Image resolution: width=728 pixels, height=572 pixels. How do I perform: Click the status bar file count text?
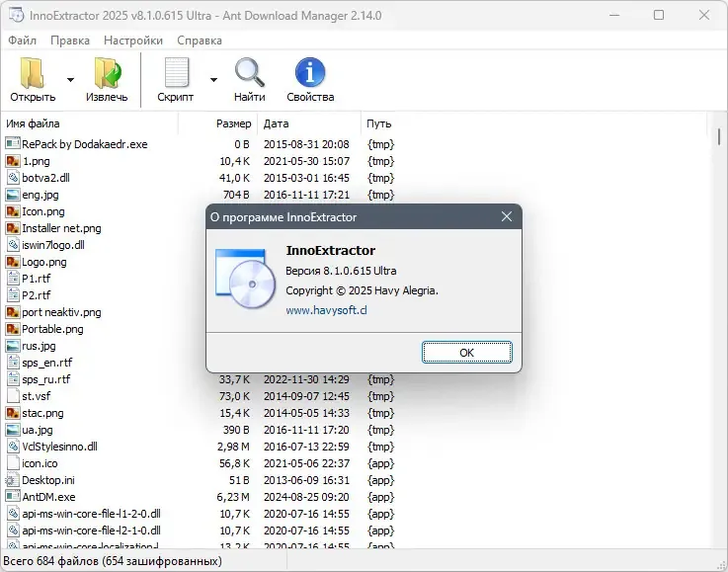pyautogui.click(x=113, y=561)
